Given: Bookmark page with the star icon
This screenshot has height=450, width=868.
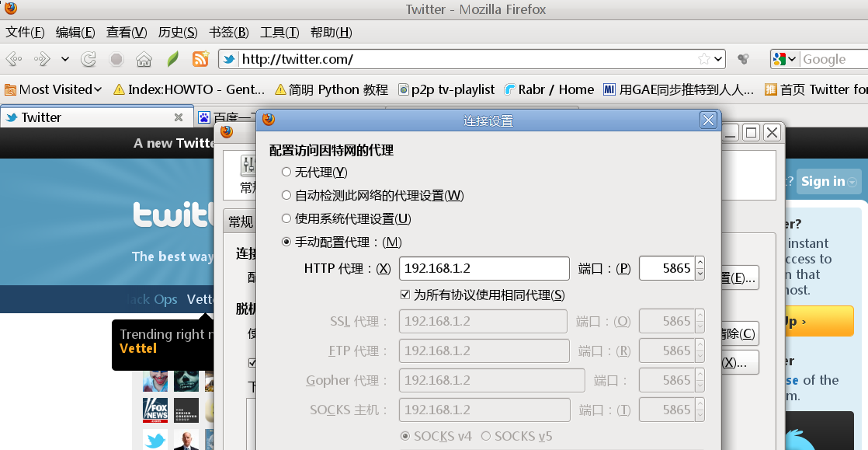Looking at the screenshot, I should click(x=703, y=59).
